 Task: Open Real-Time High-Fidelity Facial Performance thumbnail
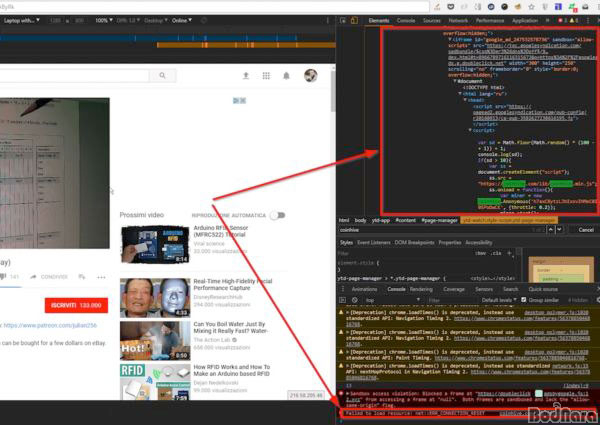155,298
